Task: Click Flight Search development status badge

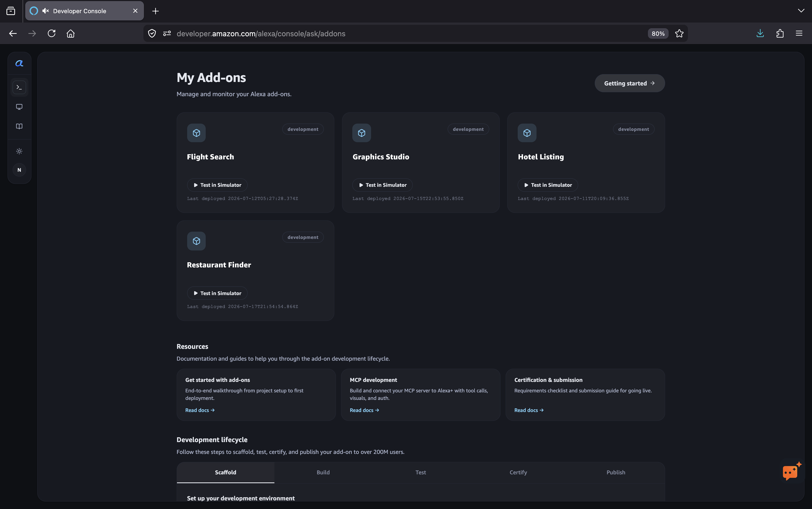Action: click(303, 129)
